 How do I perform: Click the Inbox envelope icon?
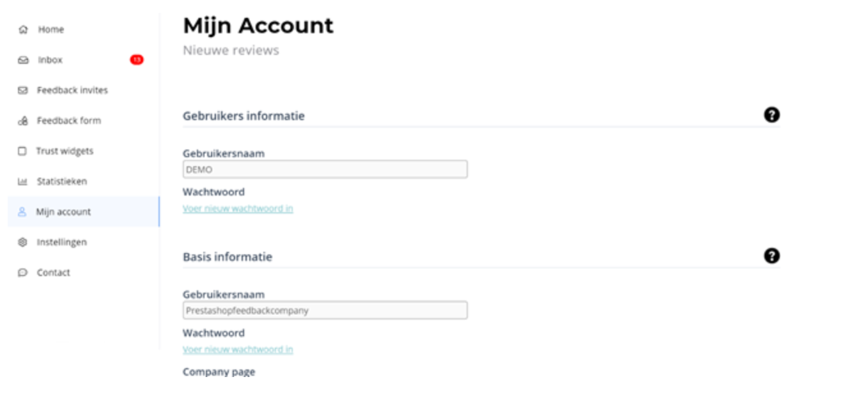pyautogui.click(x=23, y=60)
